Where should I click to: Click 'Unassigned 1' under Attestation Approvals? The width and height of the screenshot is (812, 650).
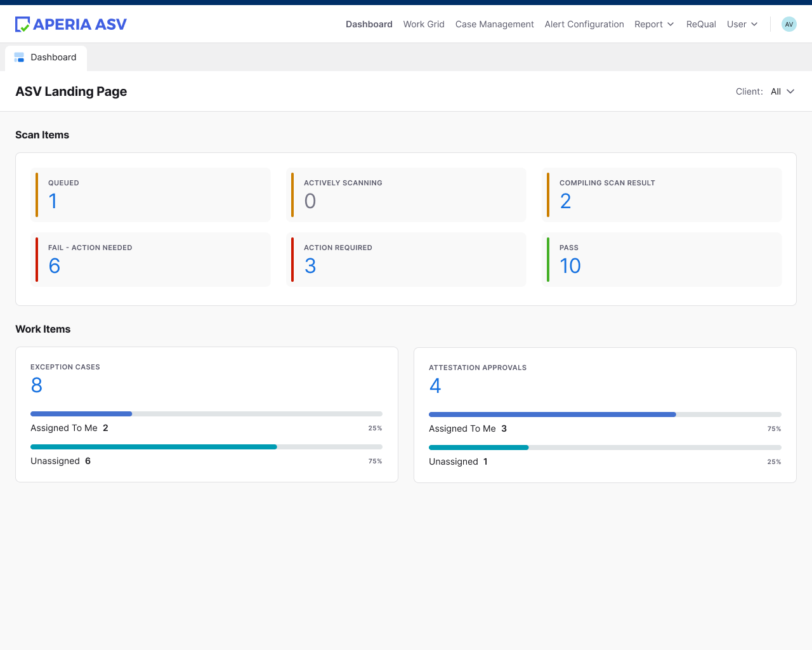coord(459,461)
